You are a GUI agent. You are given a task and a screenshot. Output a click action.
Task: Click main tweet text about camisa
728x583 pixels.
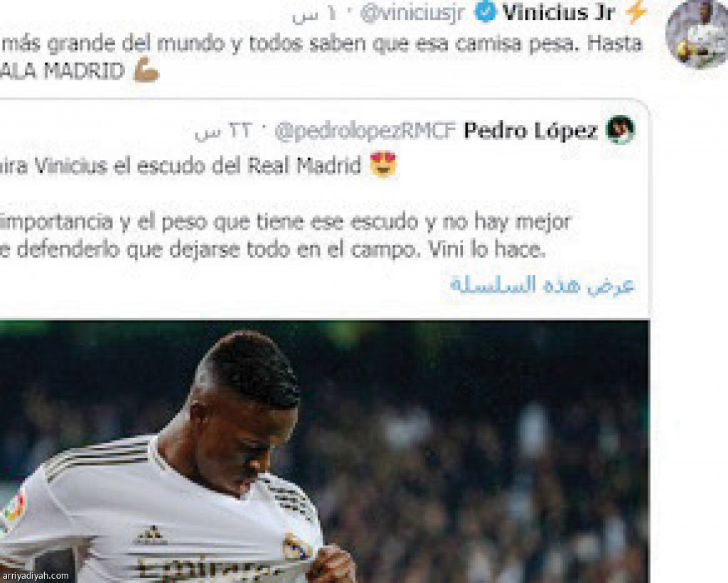coord(321,57)
